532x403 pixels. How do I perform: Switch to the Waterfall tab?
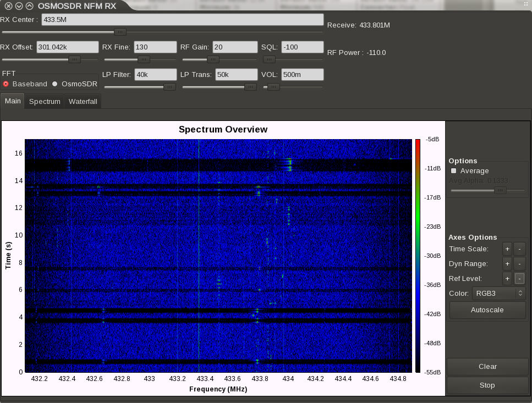tap(83, 102)
